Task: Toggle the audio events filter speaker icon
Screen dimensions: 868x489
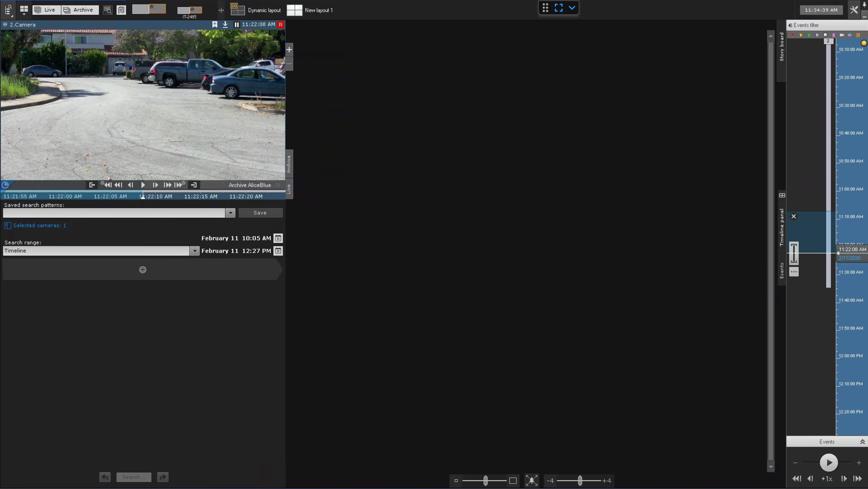Action: coord(850,35)
